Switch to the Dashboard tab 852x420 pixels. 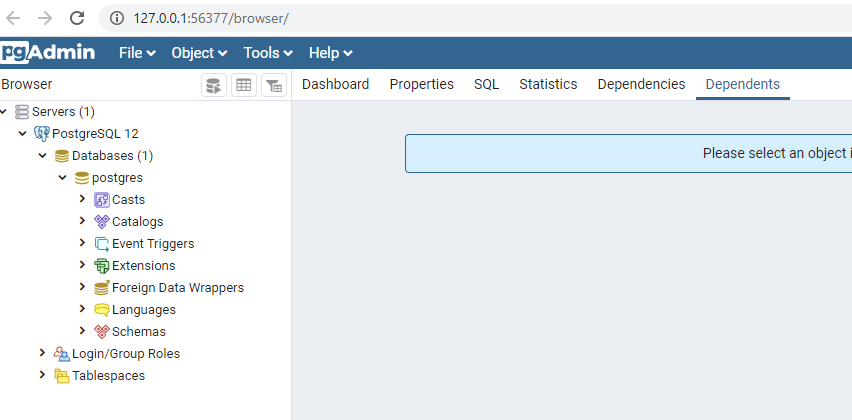click(x=335, y=84)
